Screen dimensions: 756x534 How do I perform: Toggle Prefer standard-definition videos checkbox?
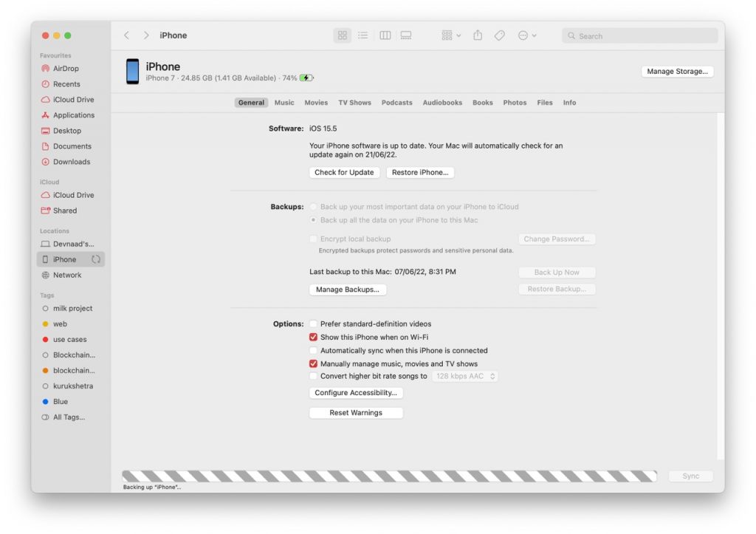coord(313,324)
